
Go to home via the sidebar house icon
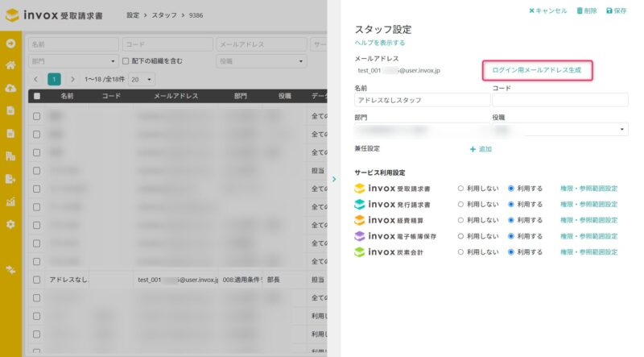10,65
